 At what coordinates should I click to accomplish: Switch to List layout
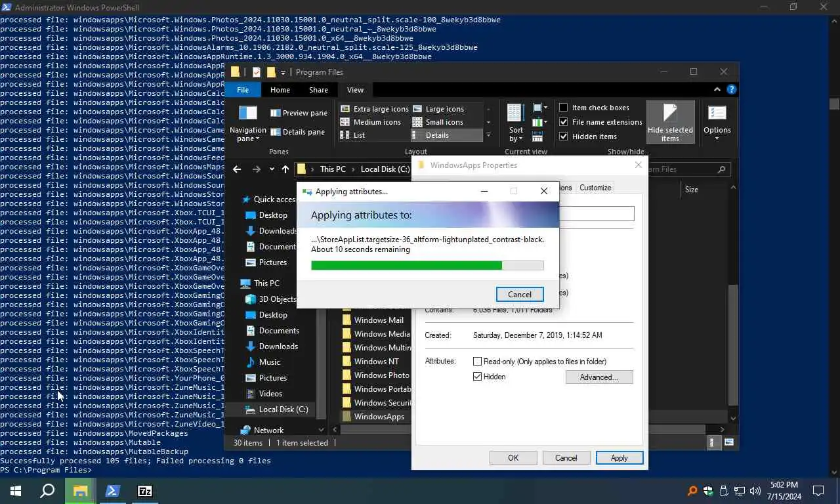coord(352,135)
